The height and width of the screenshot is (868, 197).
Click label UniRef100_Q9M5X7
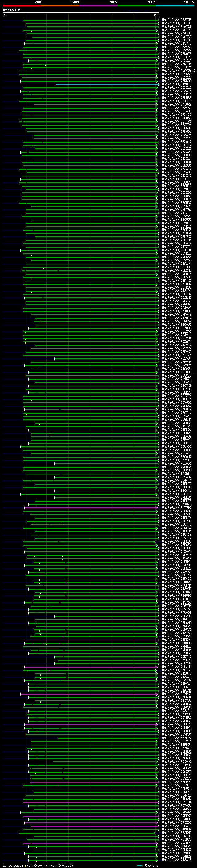(x=177, y=406)
